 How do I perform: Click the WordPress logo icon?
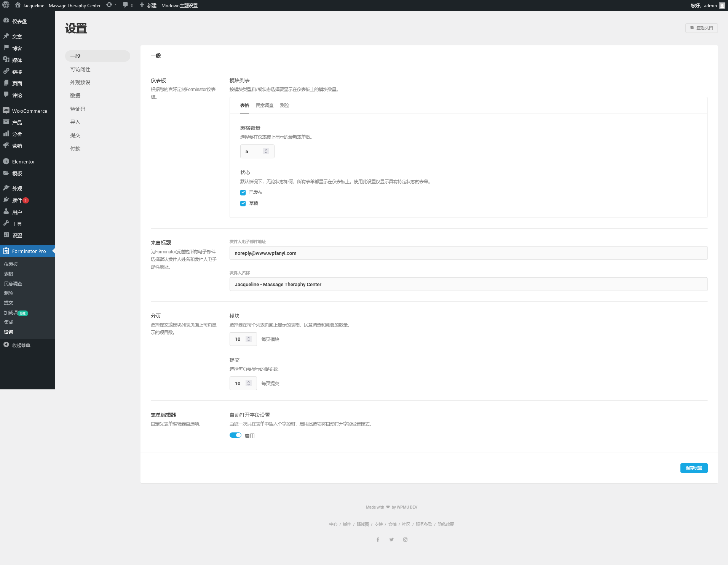click(x=6, y=5)
